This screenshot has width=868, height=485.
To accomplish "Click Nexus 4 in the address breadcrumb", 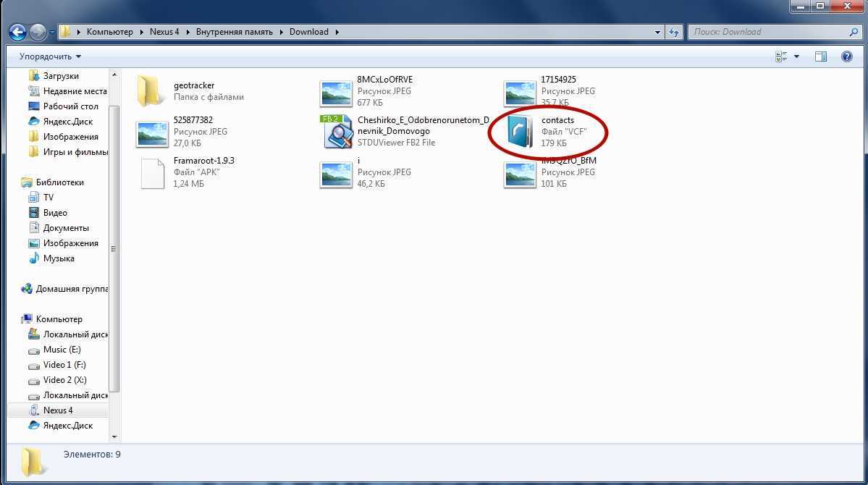I will point(164,32).
